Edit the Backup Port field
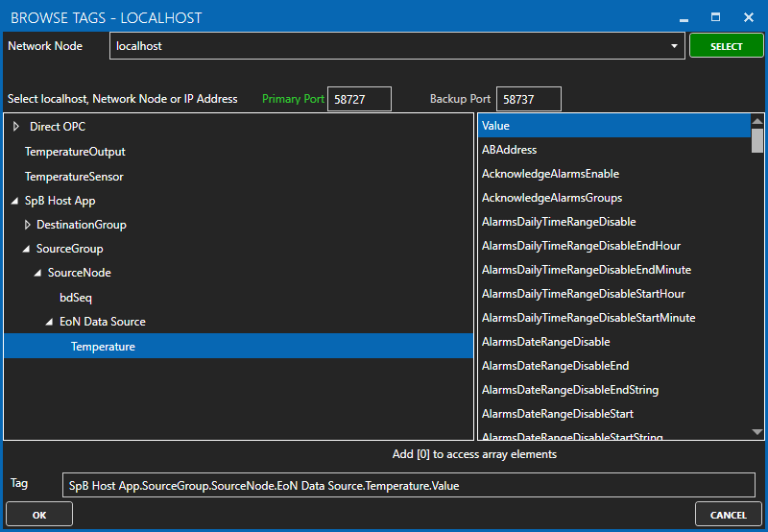768x532 pixels. (x=529, y=99)
